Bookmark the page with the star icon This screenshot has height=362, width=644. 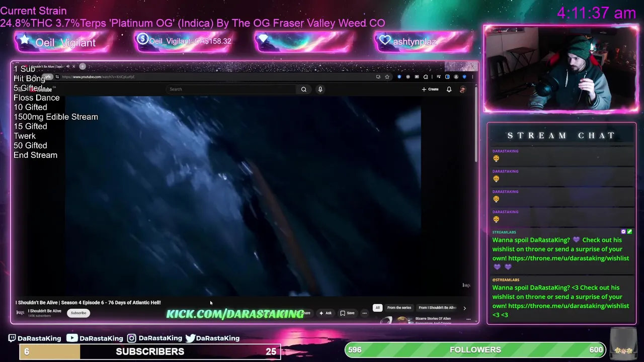pos(387,77)
